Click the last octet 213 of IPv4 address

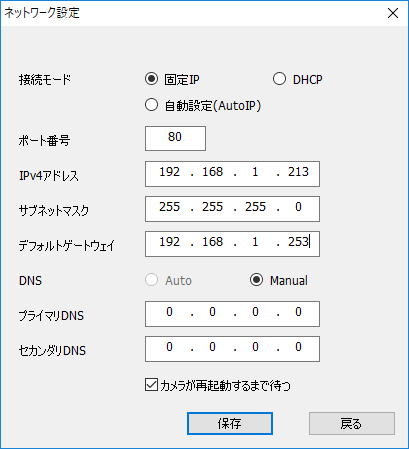click(298, 172)
